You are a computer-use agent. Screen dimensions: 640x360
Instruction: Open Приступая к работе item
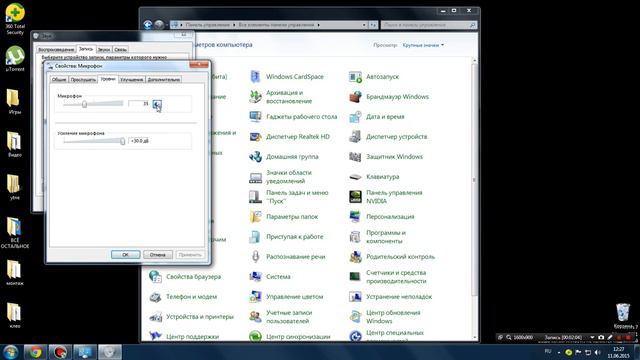(x=287, y=237)
